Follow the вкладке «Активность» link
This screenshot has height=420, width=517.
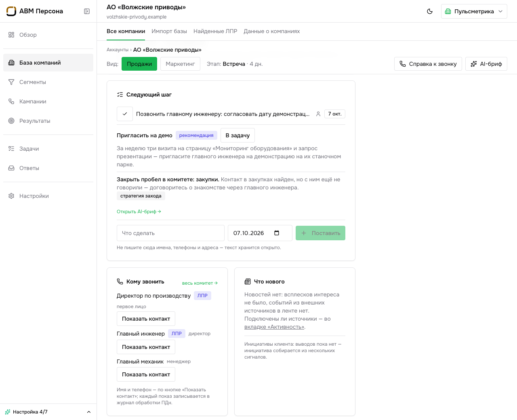(x=275, y=327)
